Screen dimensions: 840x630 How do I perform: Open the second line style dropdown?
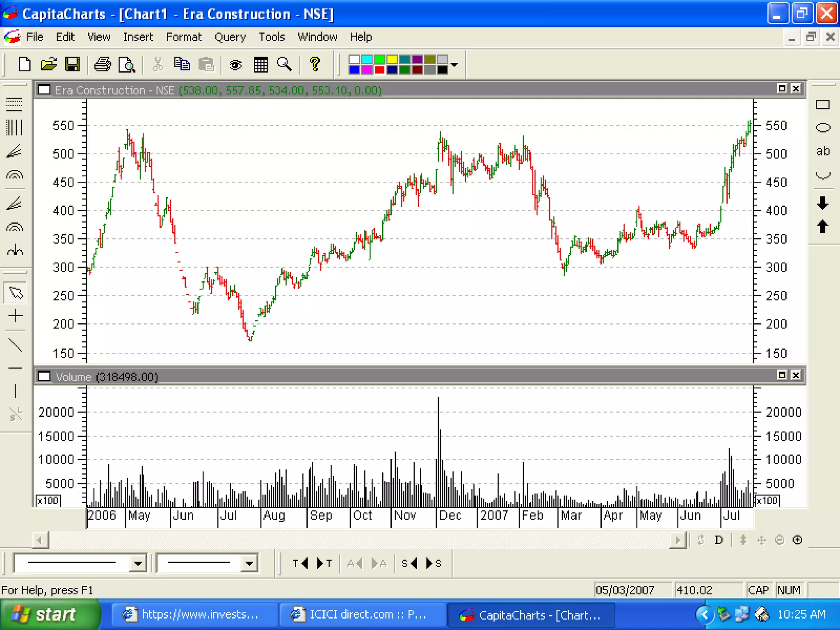(x=249, y=563)
